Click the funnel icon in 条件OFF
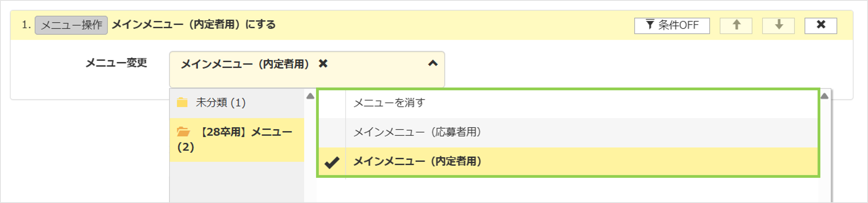 [650, 25]
